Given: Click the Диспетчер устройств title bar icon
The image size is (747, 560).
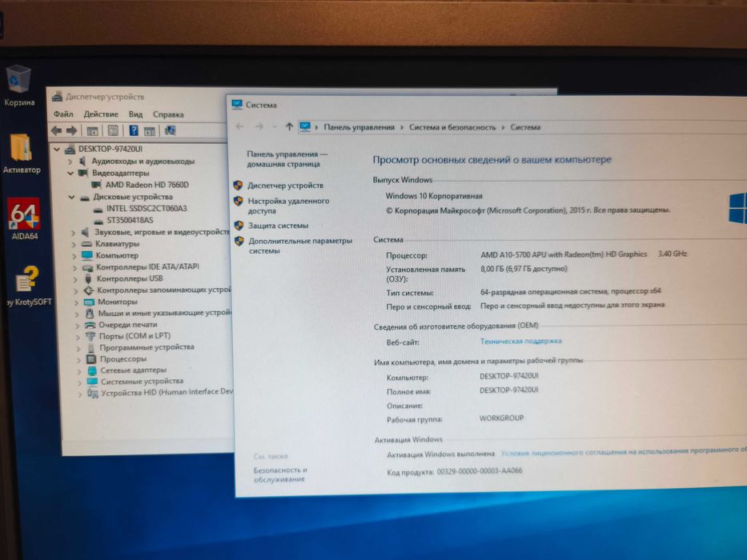Looking at the screenshot, I should (x=57, y=97).
